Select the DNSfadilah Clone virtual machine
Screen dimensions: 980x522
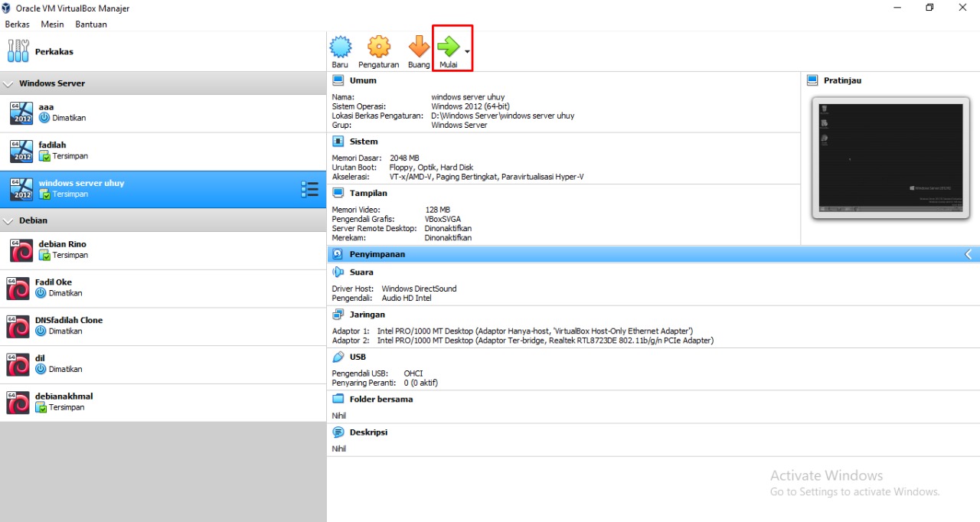(163, 327)
